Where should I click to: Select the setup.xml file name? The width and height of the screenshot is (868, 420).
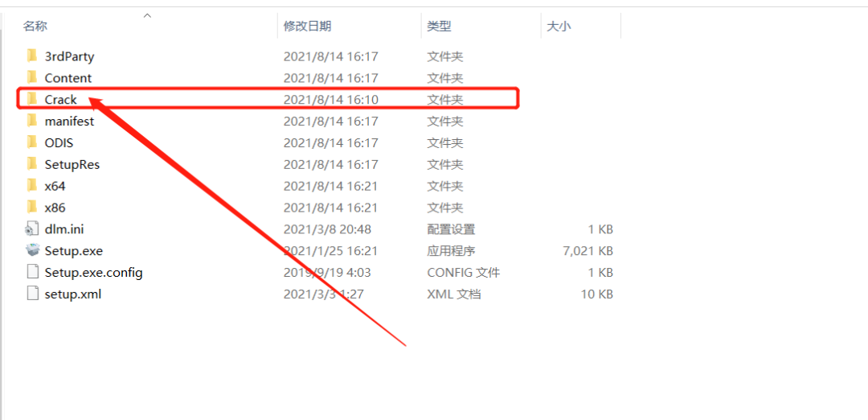[72, 294]
